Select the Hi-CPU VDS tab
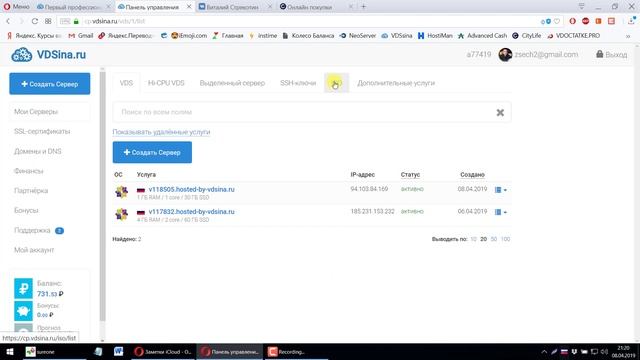The width and height of the screenshot is (640, 360). (166, 83)
